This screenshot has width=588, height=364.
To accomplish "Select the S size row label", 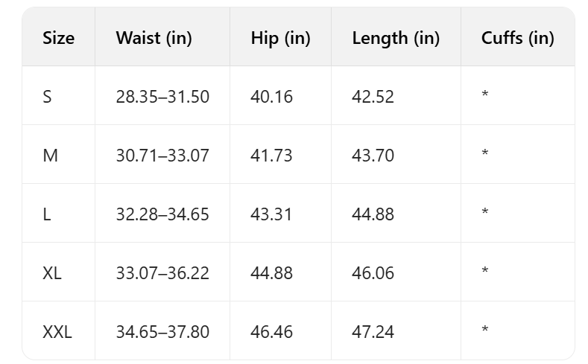I will [x=48, y=97].
